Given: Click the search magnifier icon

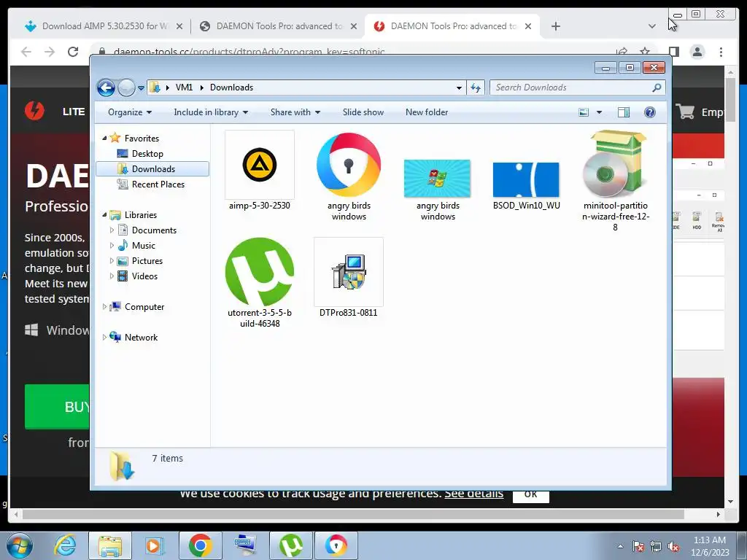Looking at the screenshot, I should pyautogui.click(x=657, y=87).
